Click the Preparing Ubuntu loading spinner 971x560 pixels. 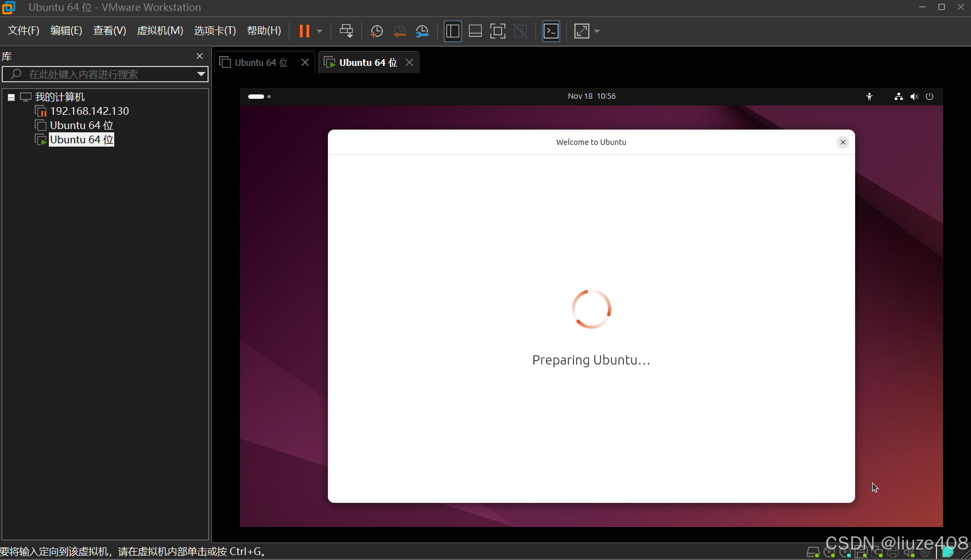[x=591, y=309]
